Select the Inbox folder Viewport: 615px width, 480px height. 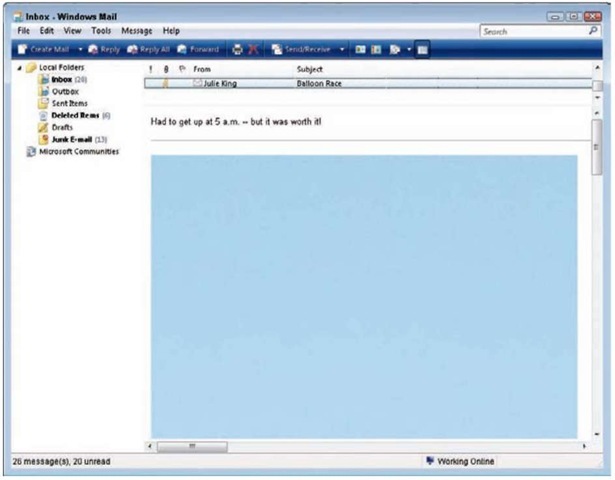[62, 80]
